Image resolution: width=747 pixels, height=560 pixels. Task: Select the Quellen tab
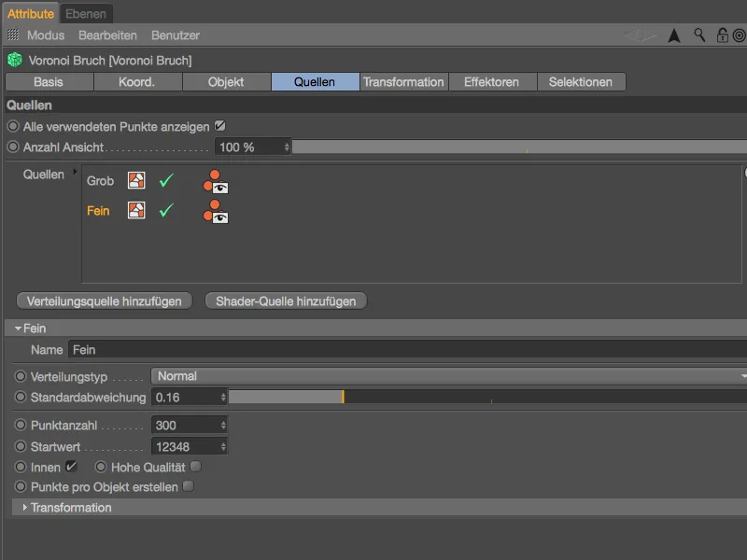tap(315, 82)
